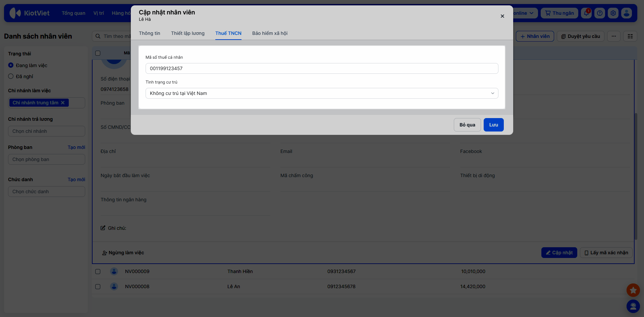Click Tạo mới link for Chức danh

pyautogui.click(x=76, y=179)
